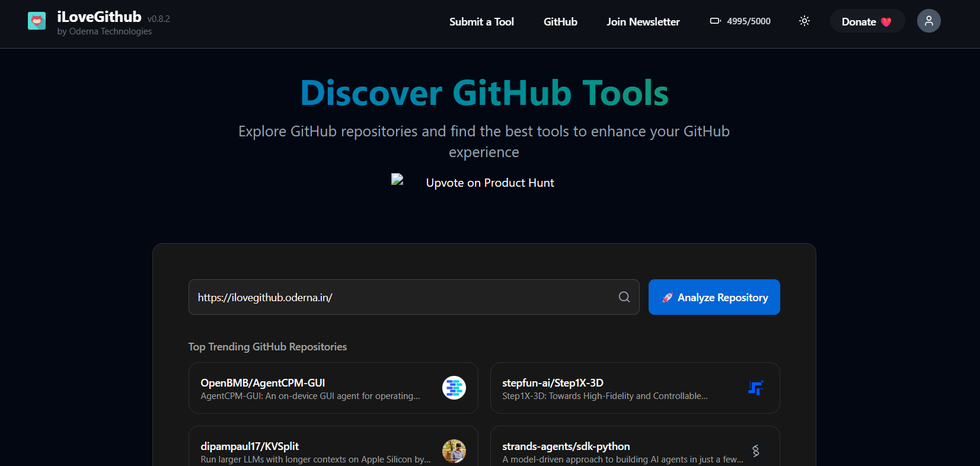Open the strands-agents/sdk-python repository card
This screenshot has width=980, height=466.
[635, 446]
